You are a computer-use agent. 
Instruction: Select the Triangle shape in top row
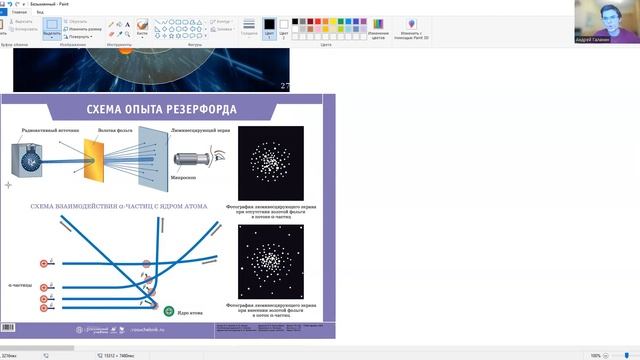[199, 22]
